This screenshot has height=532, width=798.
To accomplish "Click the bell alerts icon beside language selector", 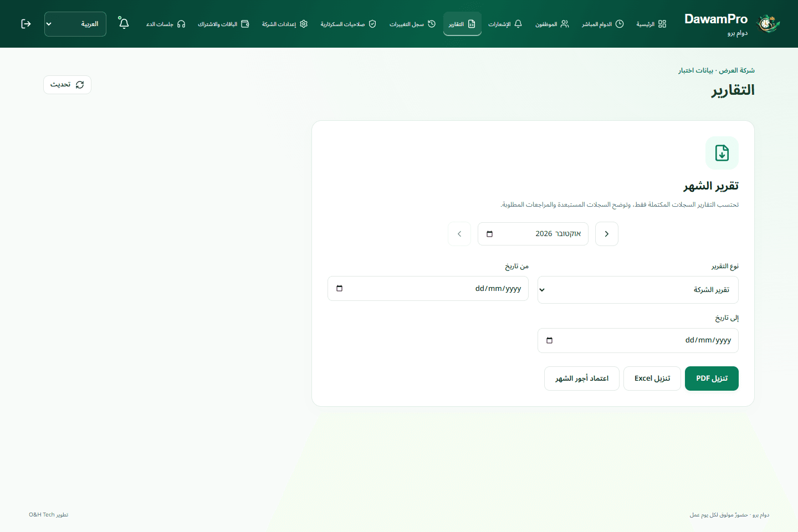I will click(x=124, y=23).
